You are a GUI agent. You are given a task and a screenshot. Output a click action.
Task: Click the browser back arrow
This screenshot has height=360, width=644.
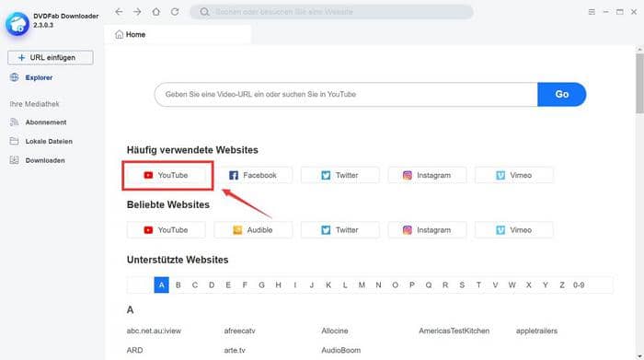pos(119,12)
